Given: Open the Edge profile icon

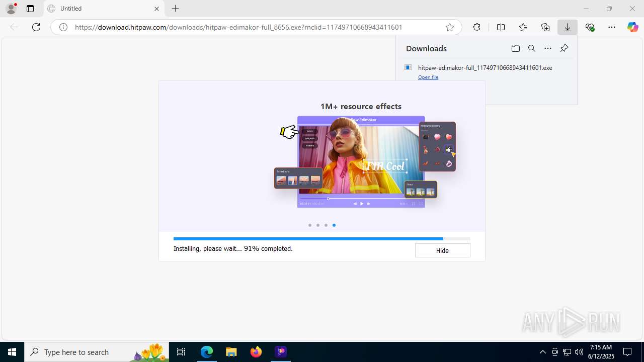Looking at the screenshot, I should (x=11, y=9).
